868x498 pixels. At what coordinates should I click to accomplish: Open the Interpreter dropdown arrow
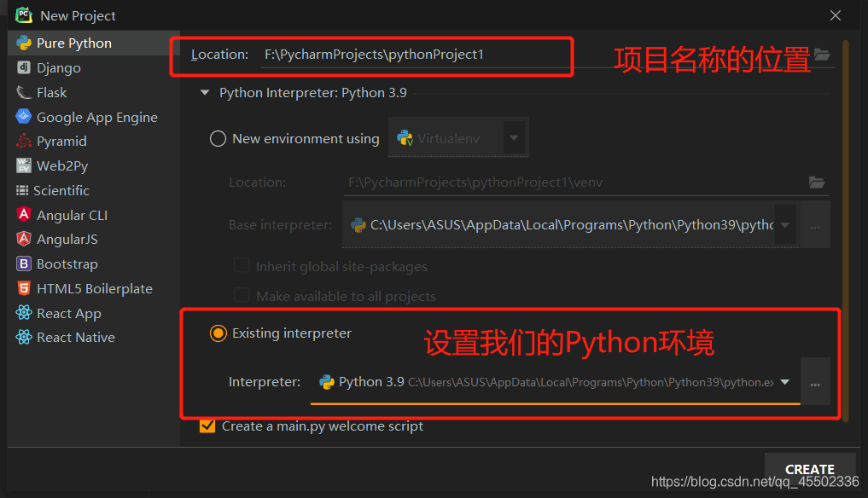click(785, 382)
